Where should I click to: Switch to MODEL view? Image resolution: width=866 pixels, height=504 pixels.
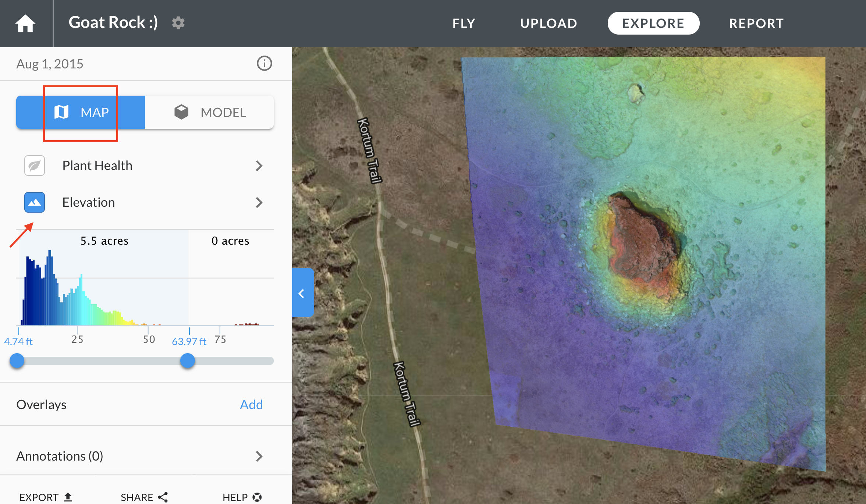[209, 112]
